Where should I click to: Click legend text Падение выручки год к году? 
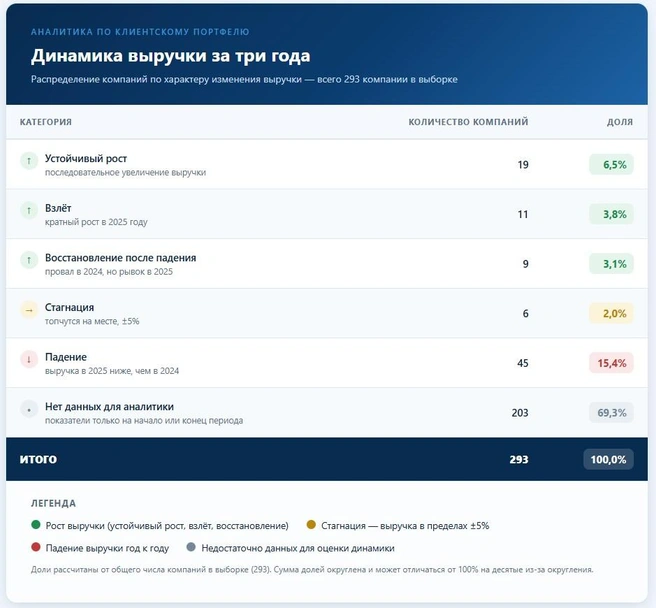click(107, 548)
